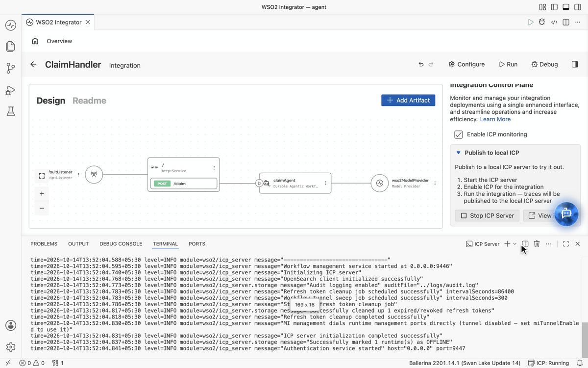Click the Overview breadcrumb
This screenshot has width=588, height=368.
tap(59, 41)
